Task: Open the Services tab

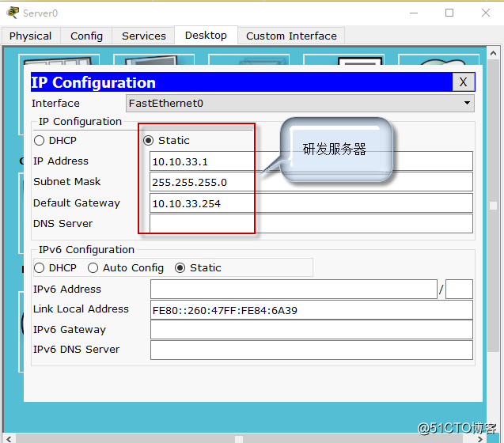Action: [x=144, y=36]
